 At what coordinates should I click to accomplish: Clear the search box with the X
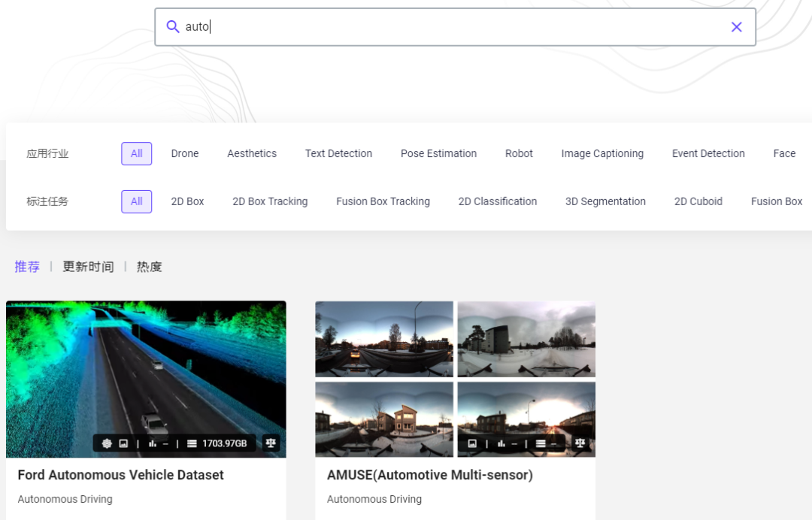[736, 27]
